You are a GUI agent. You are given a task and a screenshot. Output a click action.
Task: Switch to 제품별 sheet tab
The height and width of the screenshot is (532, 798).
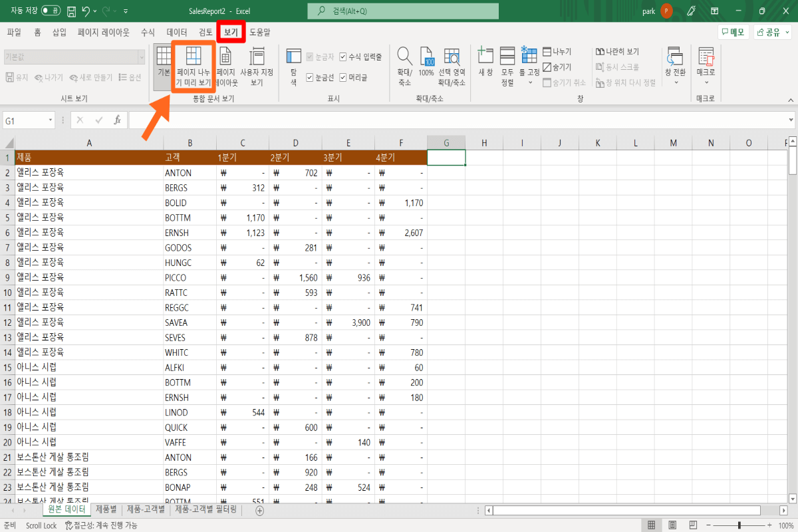106,509
